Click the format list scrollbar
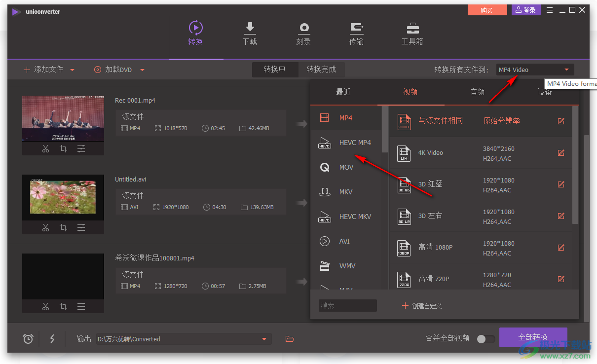597x364 pixels. tap(385, 129)
